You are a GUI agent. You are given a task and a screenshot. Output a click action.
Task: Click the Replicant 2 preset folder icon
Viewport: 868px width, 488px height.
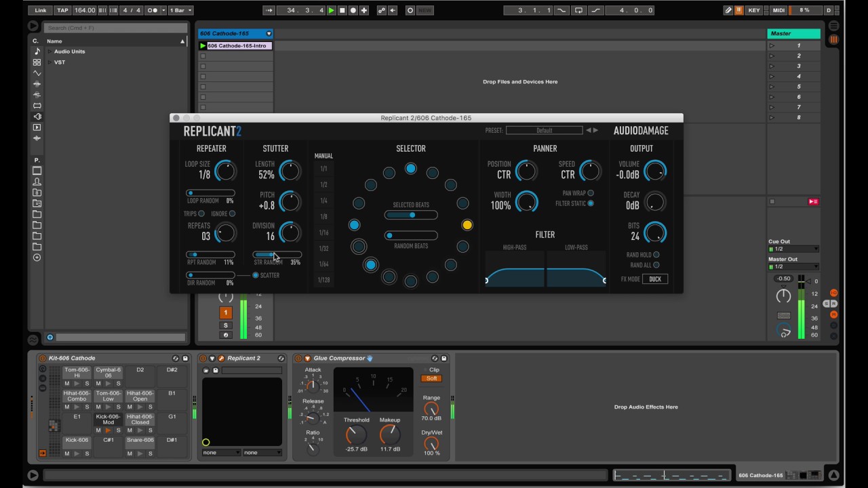coord(206,370)
